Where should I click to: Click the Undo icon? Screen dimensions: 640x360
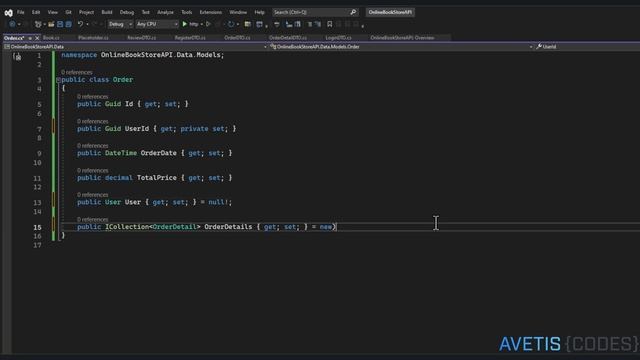coord(80,24)
